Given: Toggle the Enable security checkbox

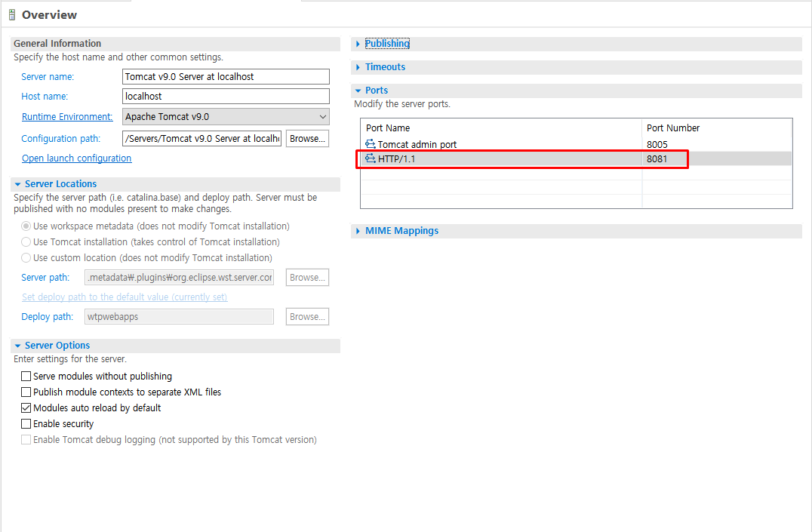Looking at the screenshot, I should 26,424.
